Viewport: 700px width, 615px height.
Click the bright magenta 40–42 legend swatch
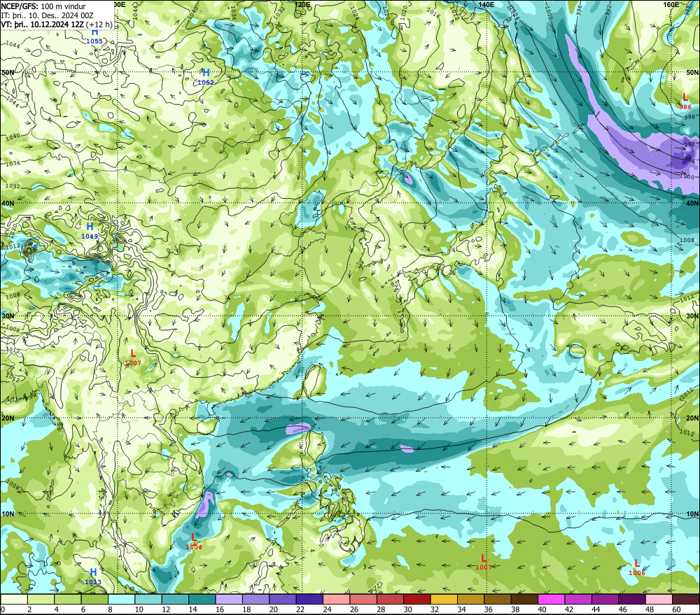(552, 599)
